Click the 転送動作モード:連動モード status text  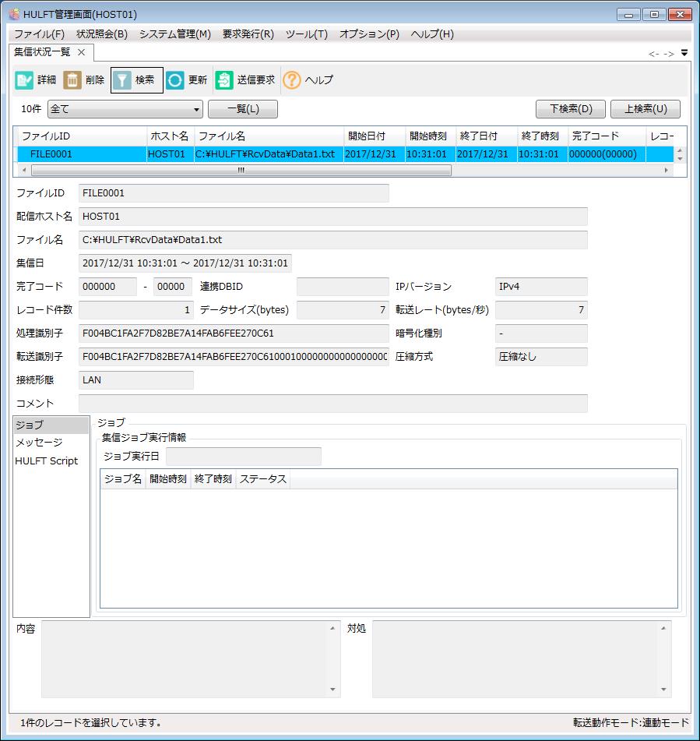click(631, 722)
